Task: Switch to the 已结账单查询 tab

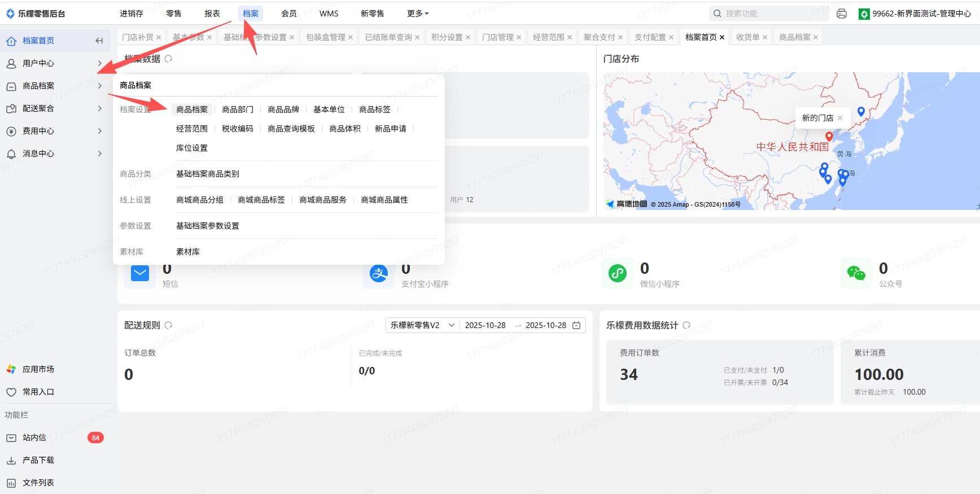Action: coord(388,37)
